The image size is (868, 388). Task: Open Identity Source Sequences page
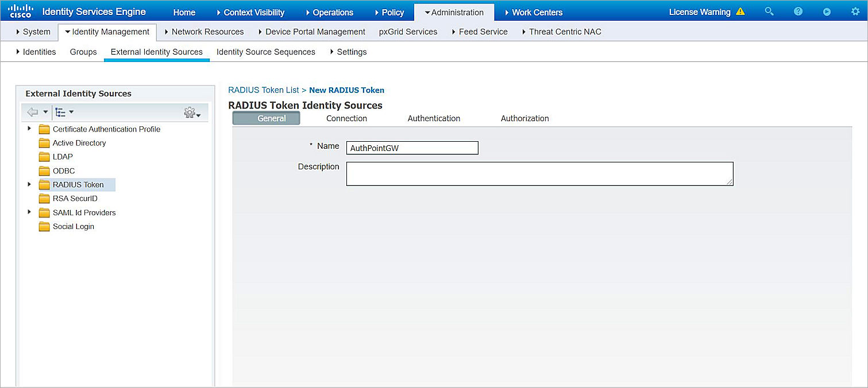pyautogui.click(x=265, y=52)
